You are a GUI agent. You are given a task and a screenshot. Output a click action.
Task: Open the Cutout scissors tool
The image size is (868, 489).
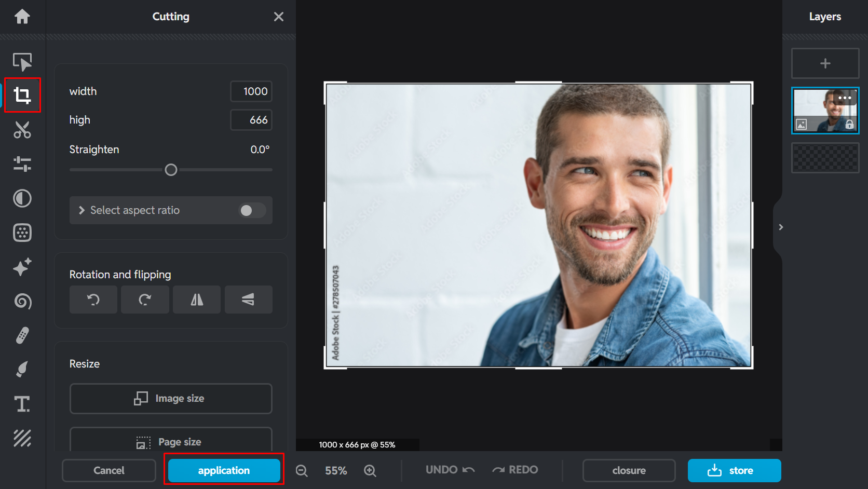(x=22, y=130)
